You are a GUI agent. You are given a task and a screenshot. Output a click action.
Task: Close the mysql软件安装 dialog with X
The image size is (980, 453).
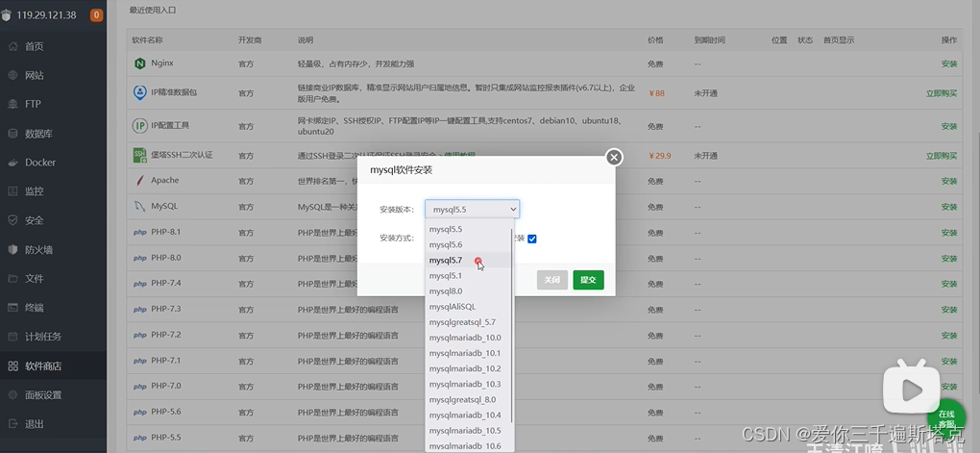(x=614, y=157)
